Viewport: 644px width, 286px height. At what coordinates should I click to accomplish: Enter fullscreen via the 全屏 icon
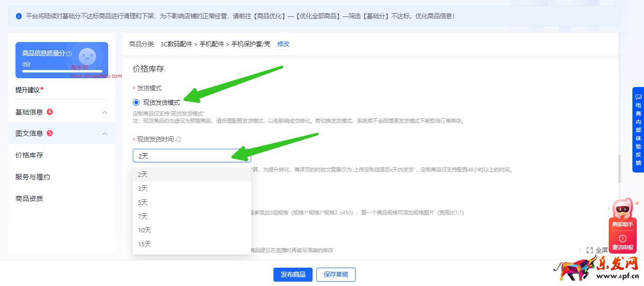click(589, 250)
